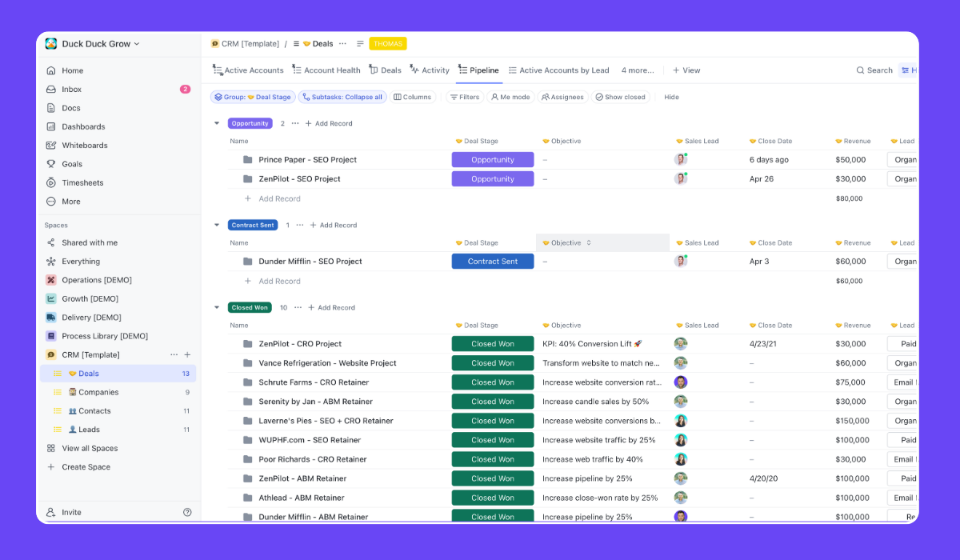
Task: Click the Search icon in the top bar
Action: coord(874,70)
